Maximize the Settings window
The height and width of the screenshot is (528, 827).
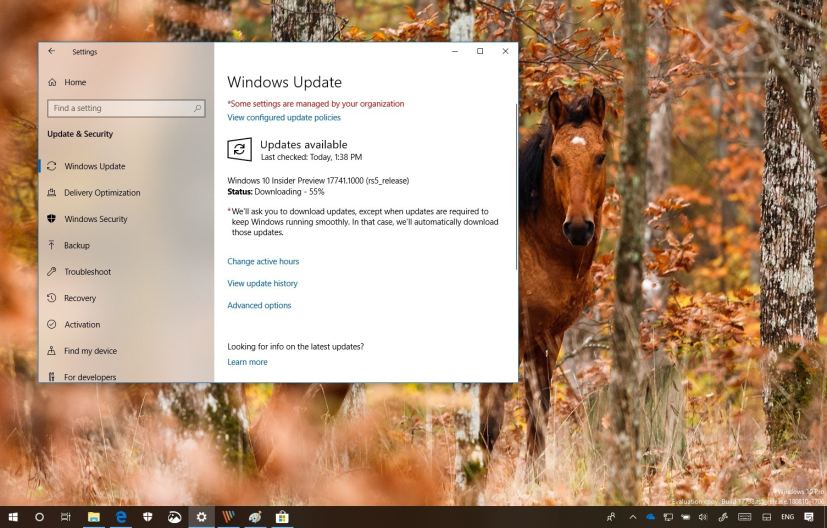pyautogui.click(x=480, y=51)
